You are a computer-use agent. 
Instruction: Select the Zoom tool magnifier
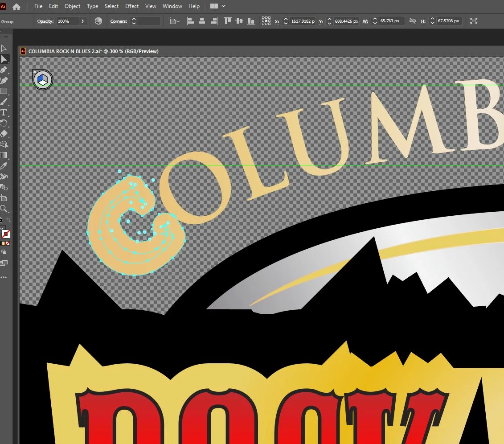(4, 209)
